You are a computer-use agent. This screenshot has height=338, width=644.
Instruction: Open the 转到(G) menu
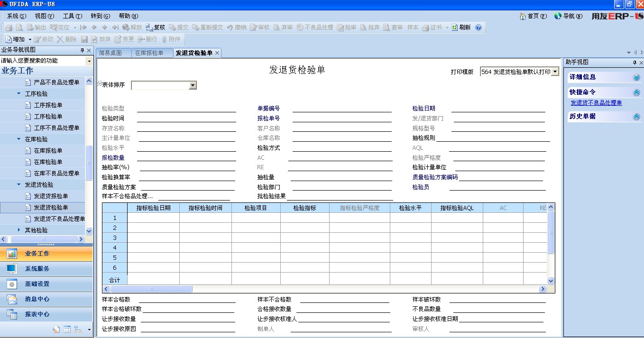[100, 16]
